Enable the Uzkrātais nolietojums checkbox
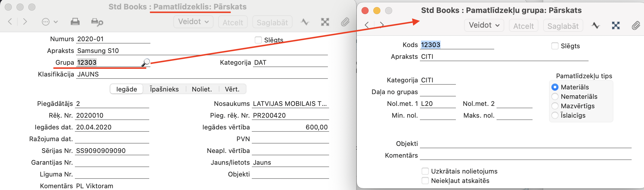Image resolution: width=644 pixels, height=190 pixels. [x=425, y=171]
